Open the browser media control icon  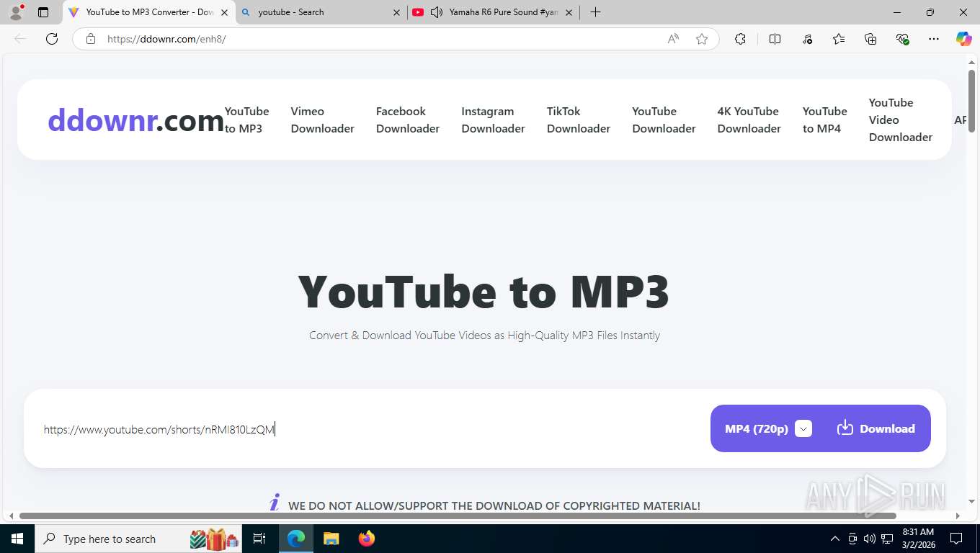coord(807,39)
